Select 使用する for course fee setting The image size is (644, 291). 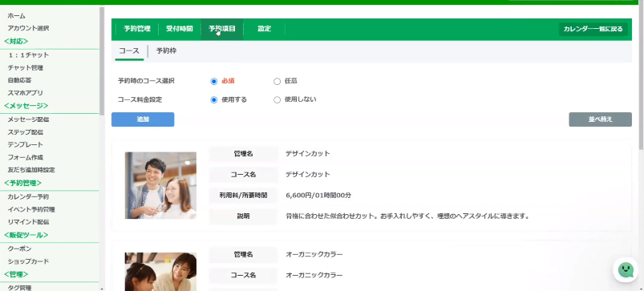(x=213, y=99)
